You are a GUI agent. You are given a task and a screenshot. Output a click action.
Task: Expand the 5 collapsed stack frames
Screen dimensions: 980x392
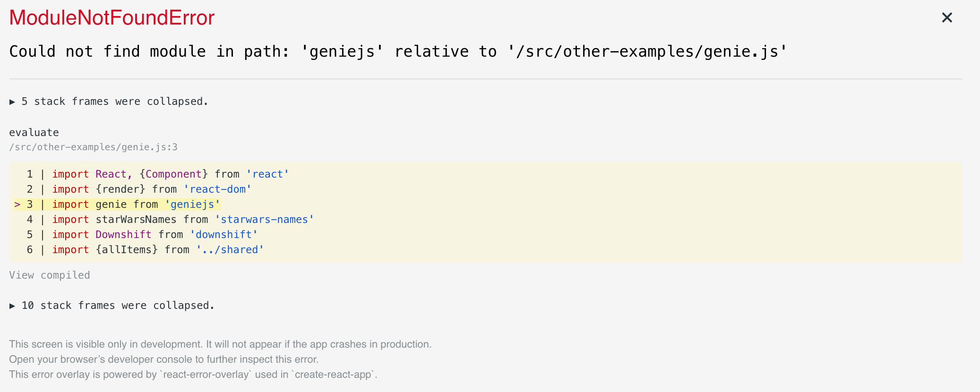(109, 101)
